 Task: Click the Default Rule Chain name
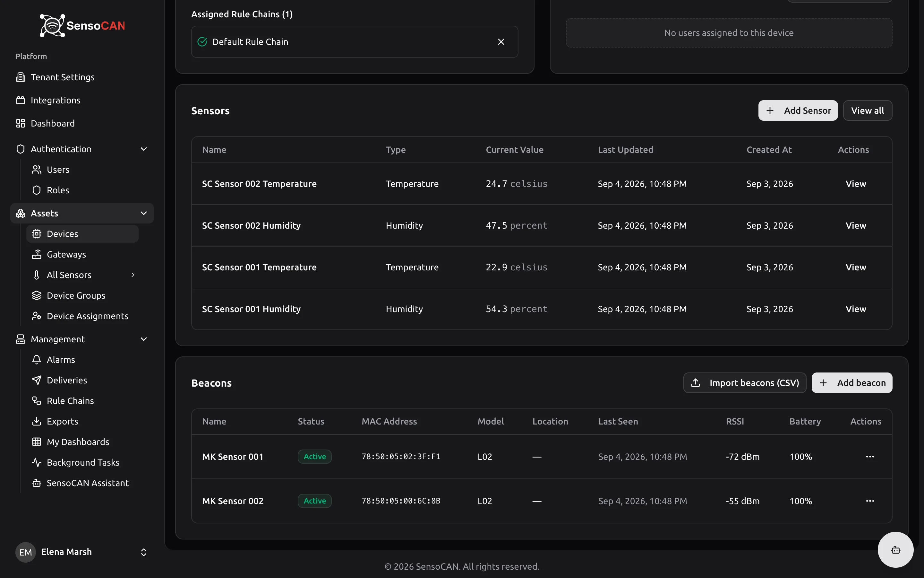pyautogui.click(x=250, y=42)
